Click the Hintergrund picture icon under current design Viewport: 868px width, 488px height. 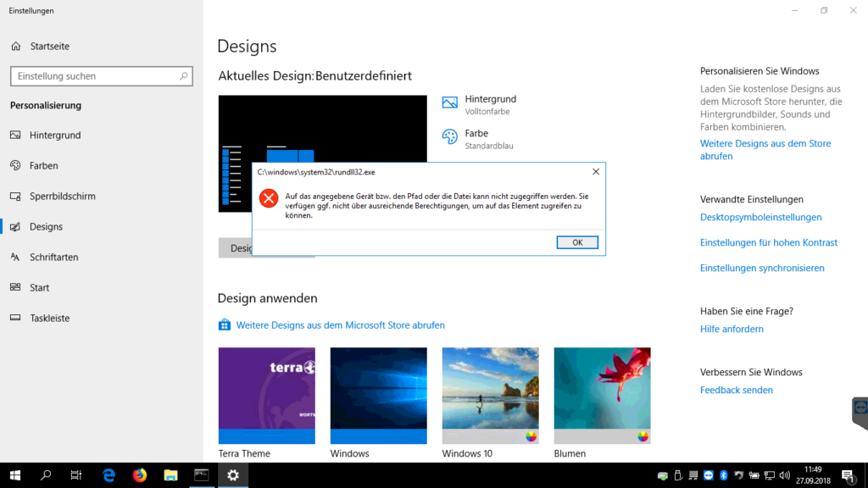[x=450, y=103]
